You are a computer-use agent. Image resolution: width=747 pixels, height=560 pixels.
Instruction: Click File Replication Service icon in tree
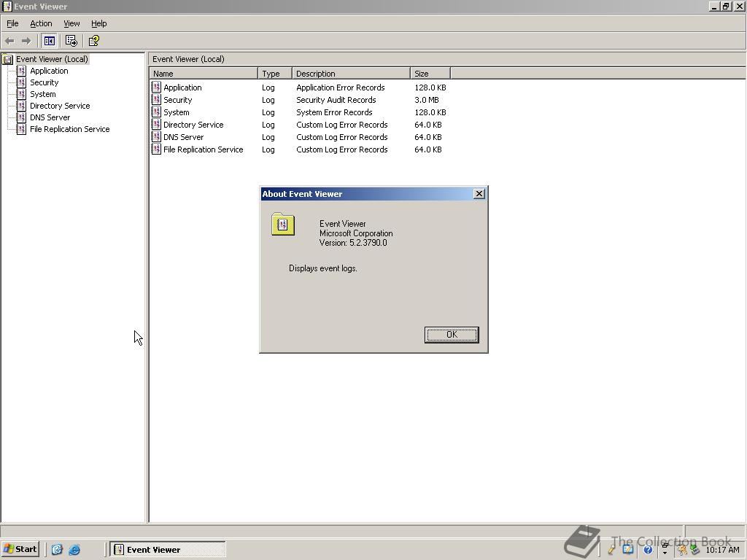(x=21, y=129)
